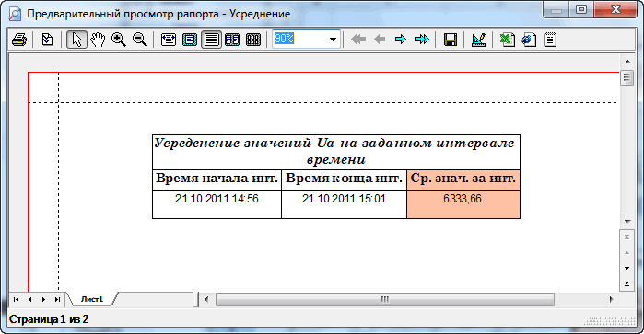This screenshot has width=644, height=334.
Task: Click the zoom in magnifier
Action: coord(119,40)
